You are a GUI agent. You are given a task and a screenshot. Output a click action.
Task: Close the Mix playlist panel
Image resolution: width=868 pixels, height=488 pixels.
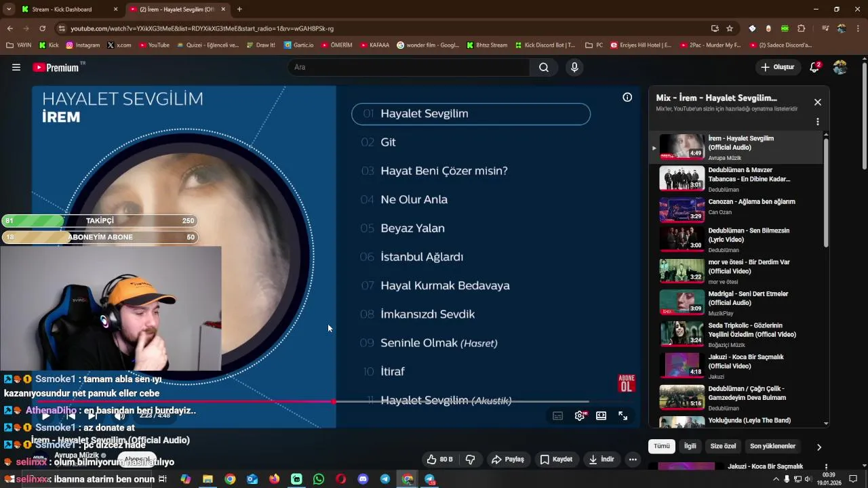818,102
